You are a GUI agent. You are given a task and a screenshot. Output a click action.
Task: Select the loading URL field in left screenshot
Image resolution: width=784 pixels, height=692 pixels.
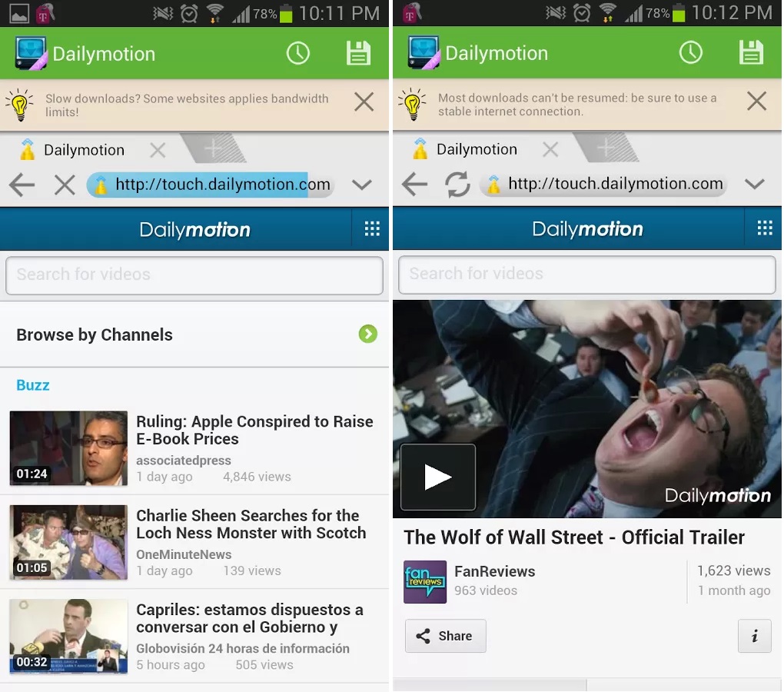[x=211, y=185]
